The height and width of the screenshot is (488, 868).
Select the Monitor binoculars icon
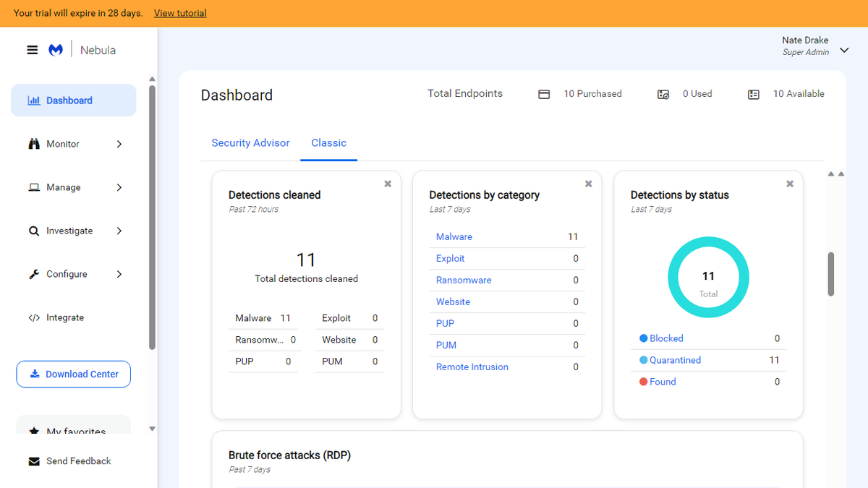(33, 143)
